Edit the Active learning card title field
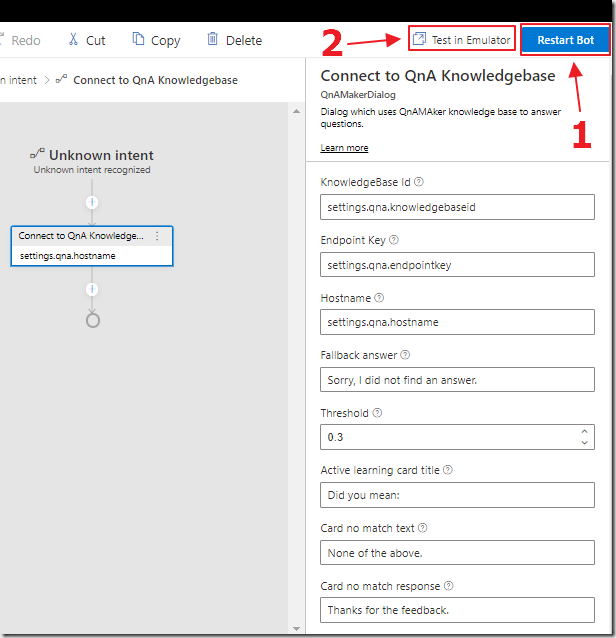The height and width of the screenshot is (638, 616). tap(457, 495)
